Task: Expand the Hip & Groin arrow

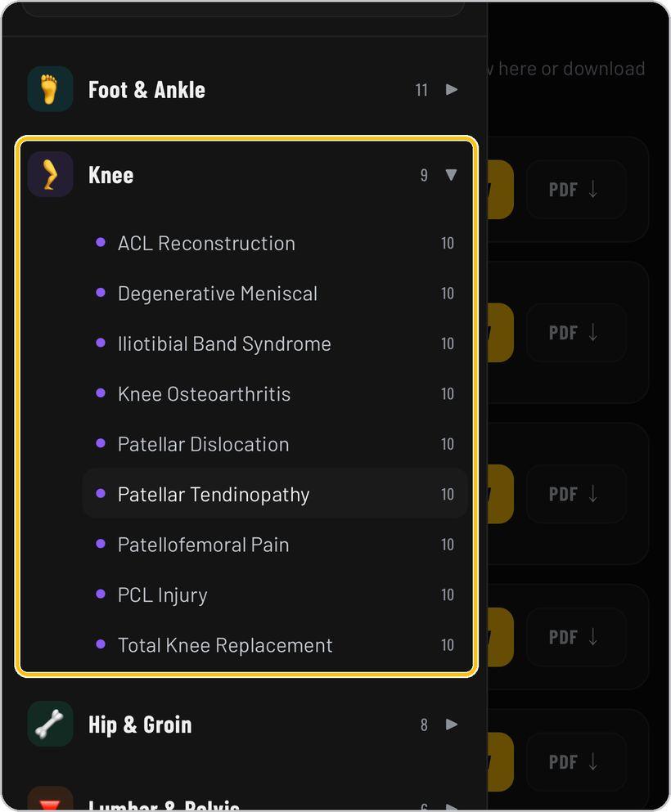Action: coord(452,725)
